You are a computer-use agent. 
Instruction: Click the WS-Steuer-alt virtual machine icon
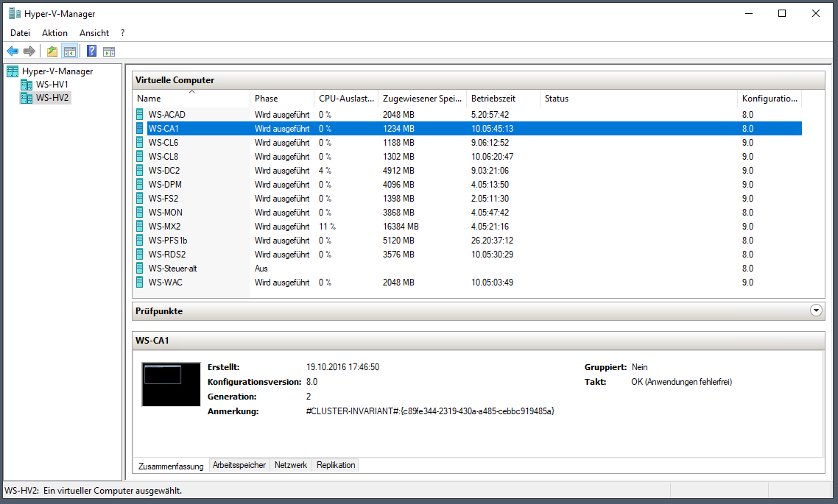139,268
